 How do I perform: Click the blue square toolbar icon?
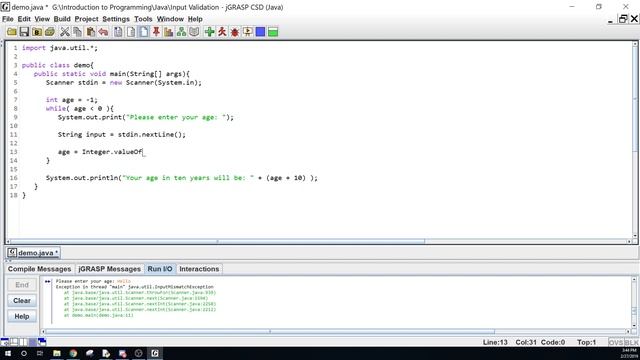(260, 32)
